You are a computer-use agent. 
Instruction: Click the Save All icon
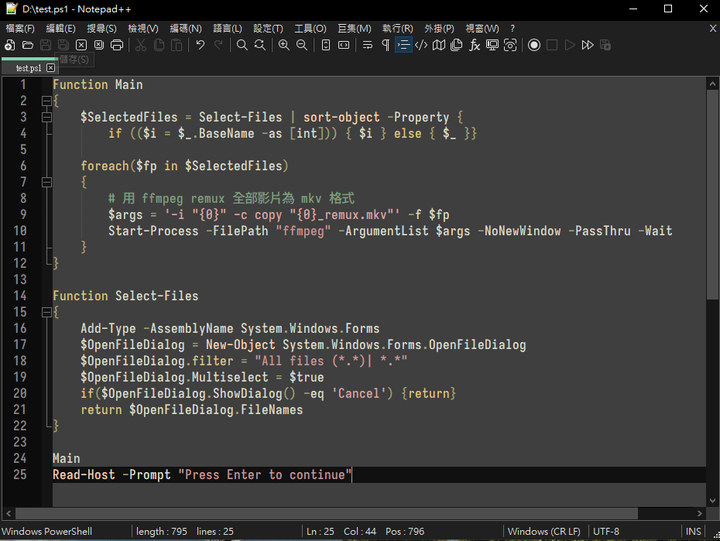pos(63,45)
